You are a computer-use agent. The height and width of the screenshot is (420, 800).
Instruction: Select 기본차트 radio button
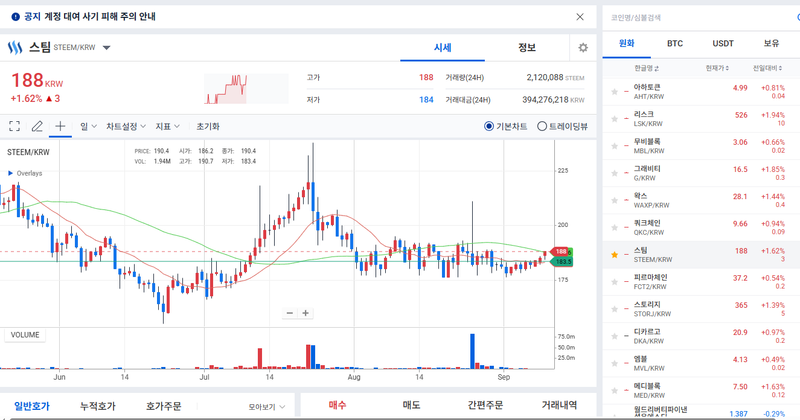click(489, 126)
